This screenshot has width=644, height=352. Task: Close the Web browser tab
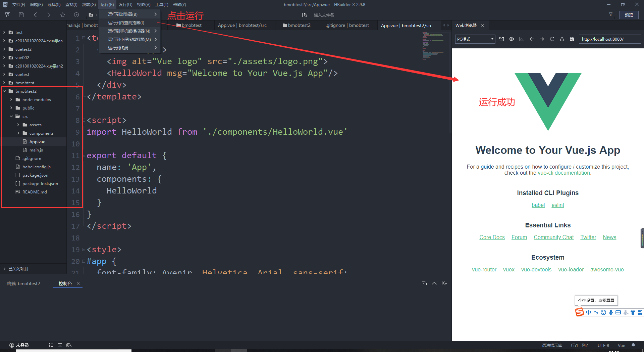483,26
